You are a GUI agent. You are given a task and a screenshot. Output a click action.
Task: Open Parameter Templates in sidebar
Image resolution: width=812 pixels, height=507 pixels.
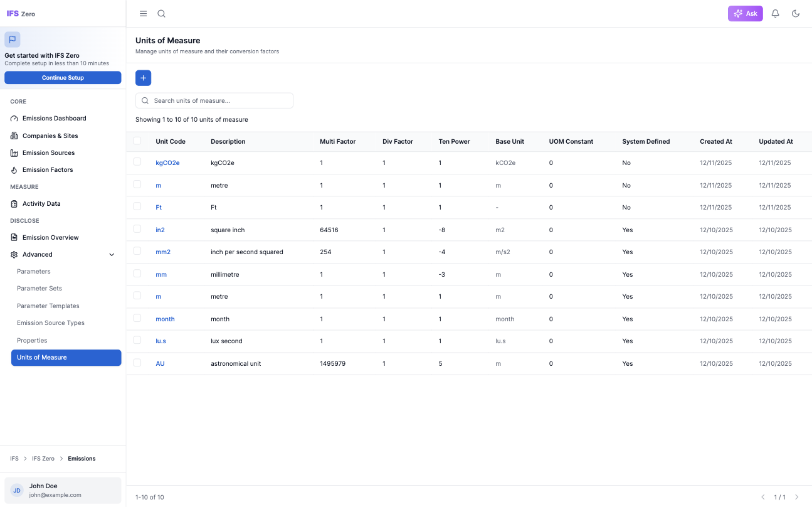(x=48, y=306)
